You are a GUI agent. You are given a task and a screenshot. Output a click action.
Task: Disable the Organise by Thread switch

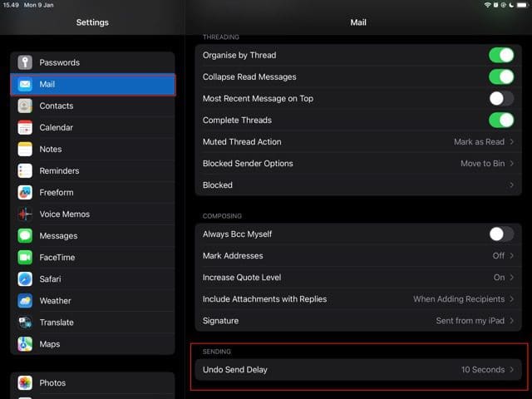click(501, 56)
